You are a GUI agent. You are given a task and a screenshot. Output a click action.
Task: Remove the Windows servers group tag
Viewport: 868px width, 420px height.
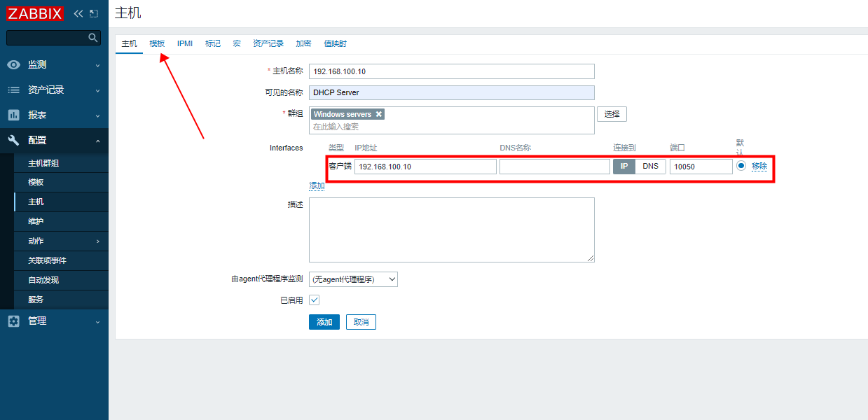click(379, 114)
